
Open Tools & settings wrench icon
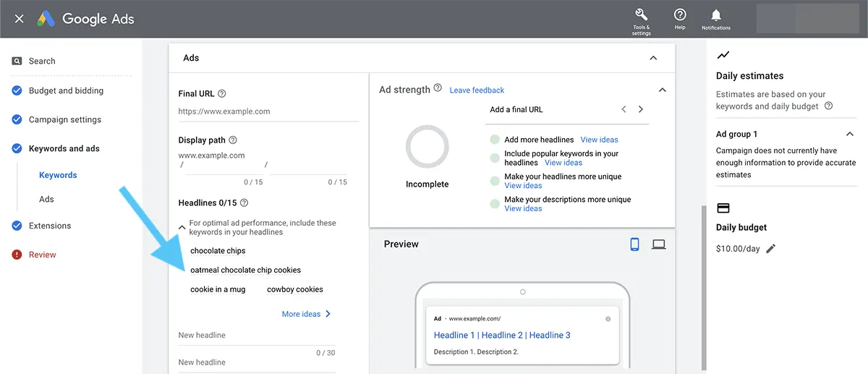pos(641,15)
